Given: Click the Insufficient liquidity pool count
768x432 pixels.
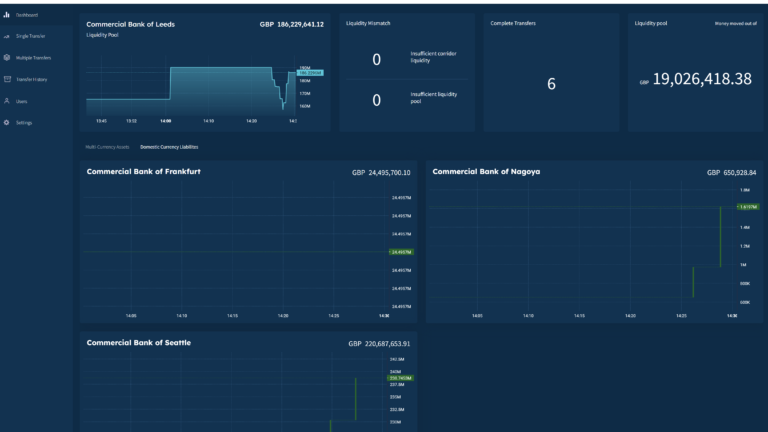Looking at the screenshot, I should click(376, 100).
